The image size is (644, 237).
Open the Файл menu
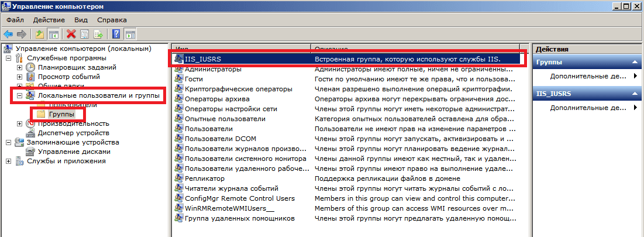(x=15, y=20)
